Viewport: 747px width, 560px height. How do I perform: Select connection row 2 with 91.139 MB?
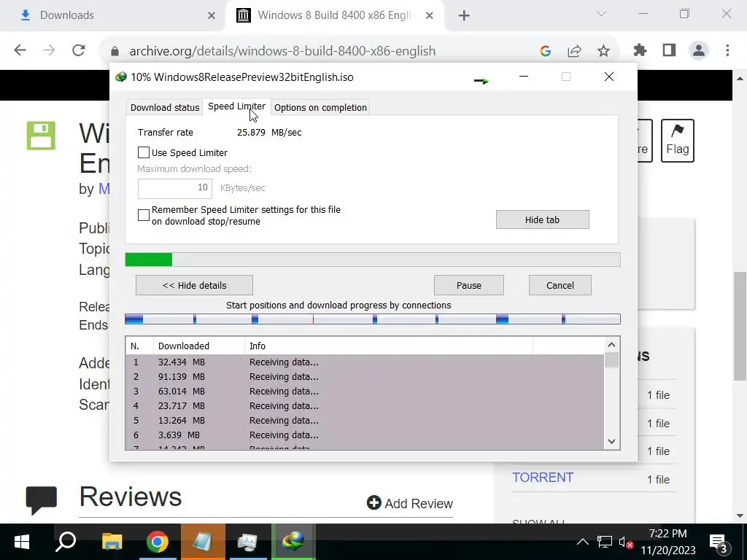pyautogui.click(x=365, y=377)
